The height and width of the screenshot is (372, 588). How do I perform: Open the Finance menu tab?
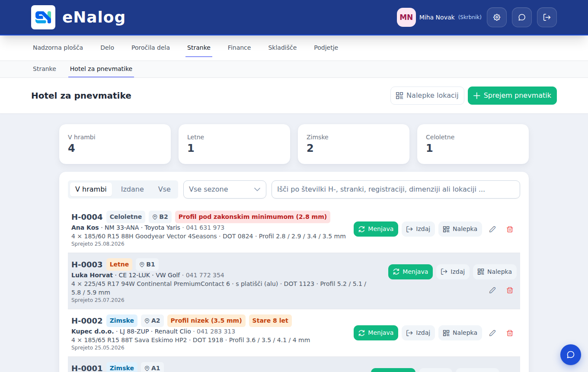pyautogui.click(x=240, y=48)
